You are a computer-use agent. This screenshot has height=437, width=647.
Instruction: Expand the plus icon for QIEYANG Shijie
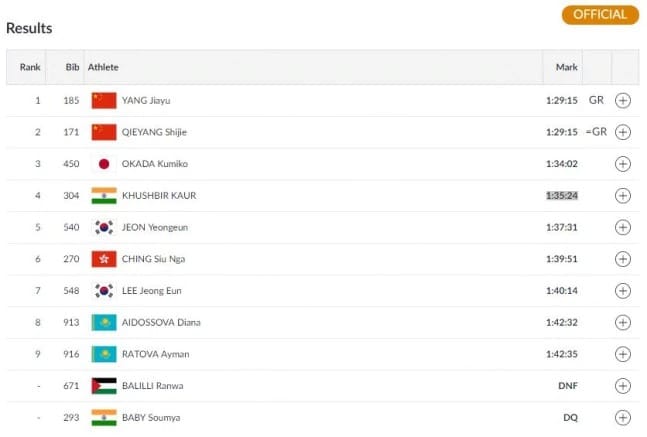pos(623,132)
